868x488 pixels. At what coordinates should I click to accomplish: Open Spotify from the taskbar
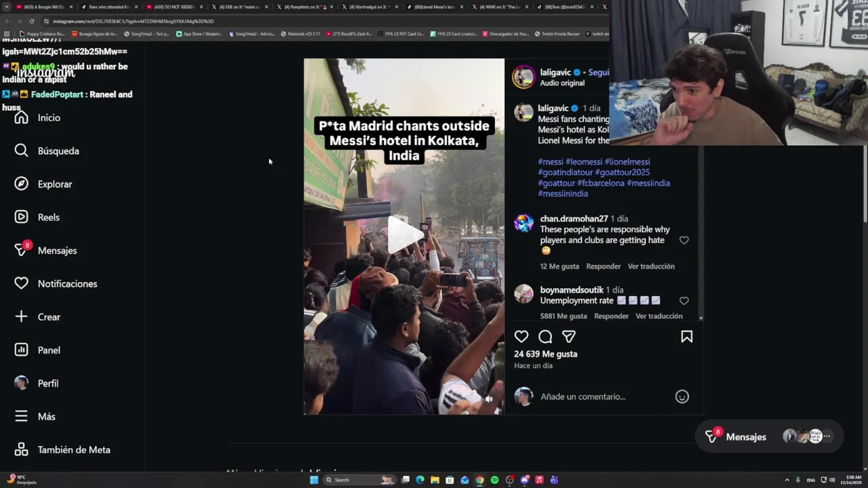click(x=494, y=480)
